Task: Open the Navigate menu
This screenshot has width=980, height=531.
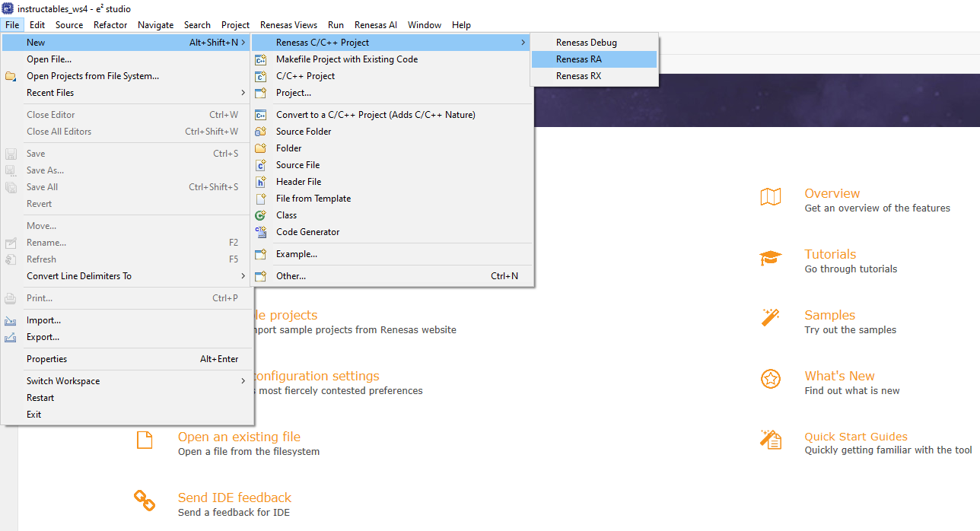Action: pos(156,25)
